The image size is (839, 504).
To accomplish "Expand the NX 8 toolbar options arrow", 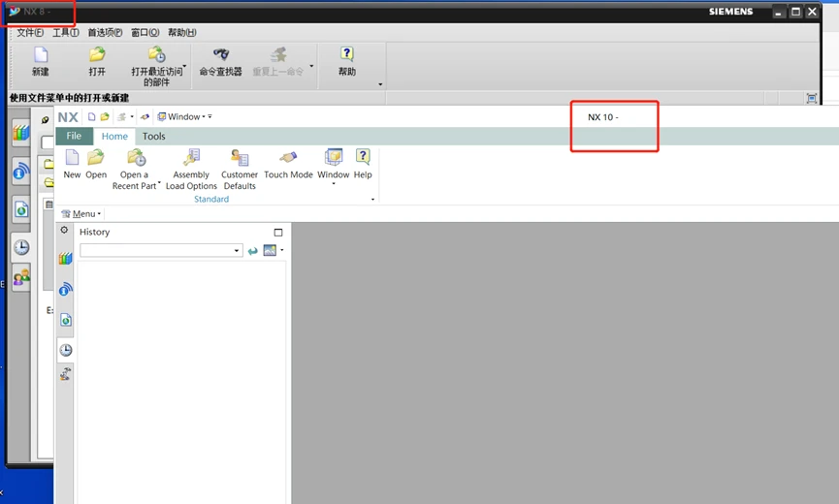I will point(380,84).
